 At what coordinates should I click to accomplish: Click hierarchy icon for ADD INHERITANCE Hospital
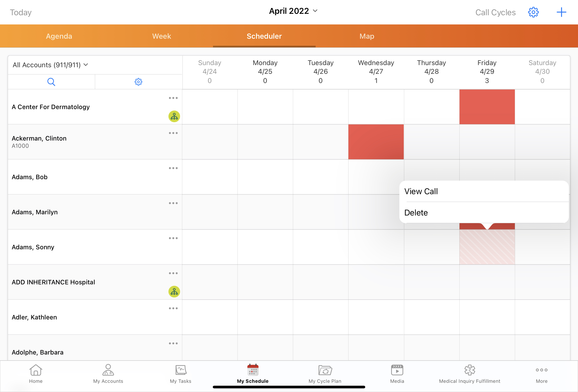click(174, 292)
